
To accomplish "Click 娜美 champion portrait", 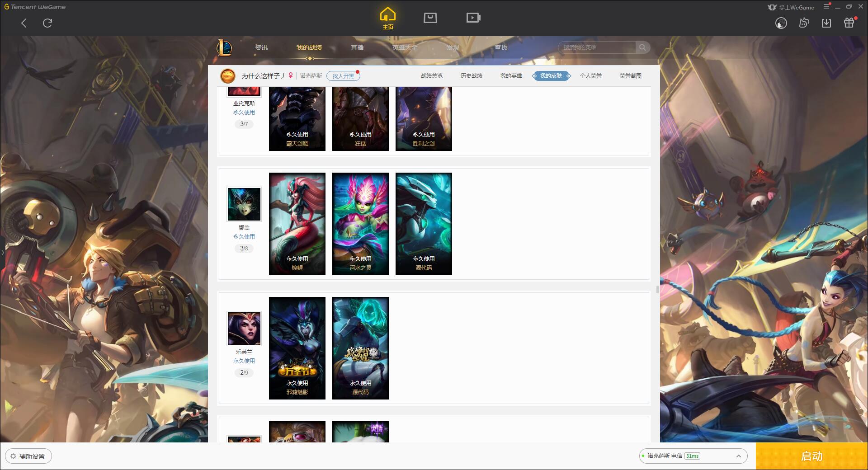I will (244, 204).
